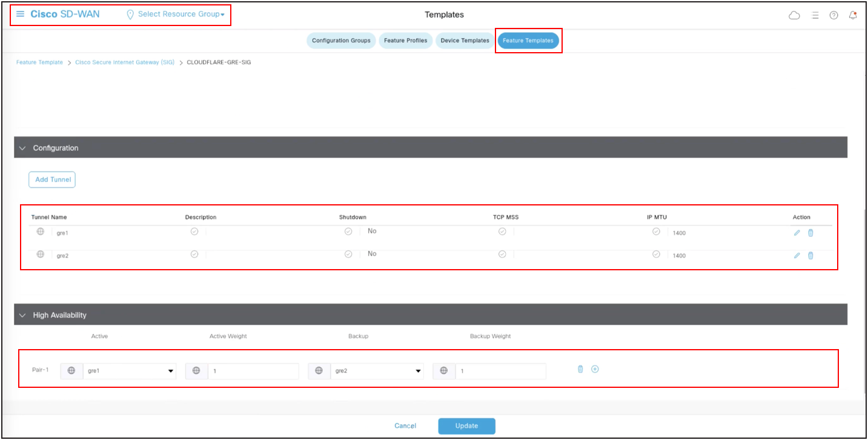
Task: Switch to the Configuration Groups tab
Action: click(x=341, y=41)
